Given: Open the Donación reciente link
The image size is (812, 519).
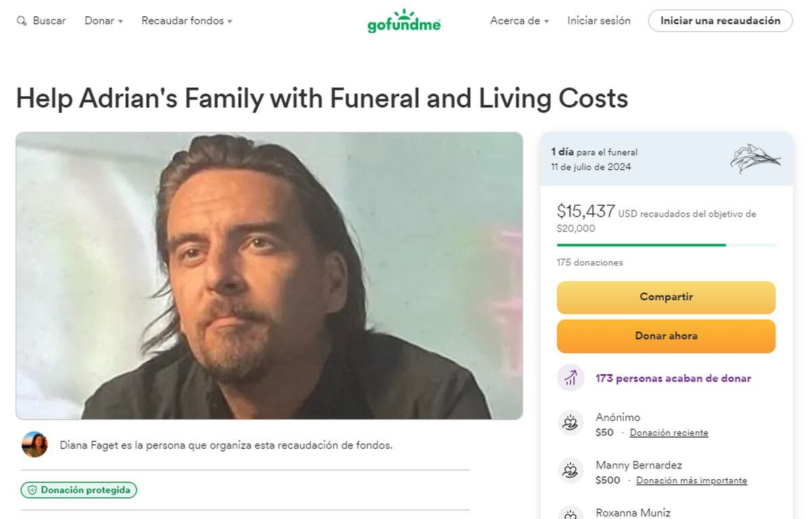Looking at the screenshot, I should coord(669,432).
